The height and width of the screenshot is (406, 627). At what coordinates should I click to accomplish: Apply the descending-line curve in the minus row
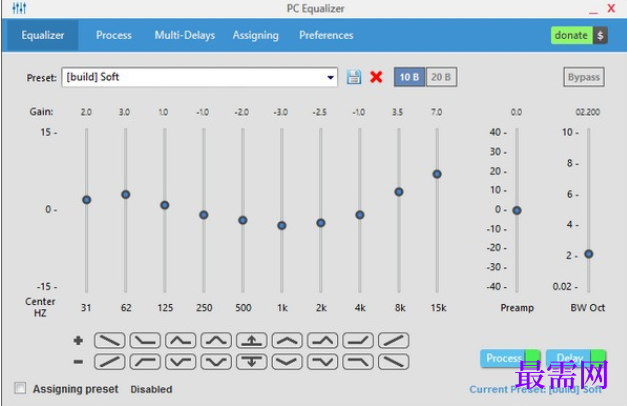pyautogui.click(x=393, y=362)
